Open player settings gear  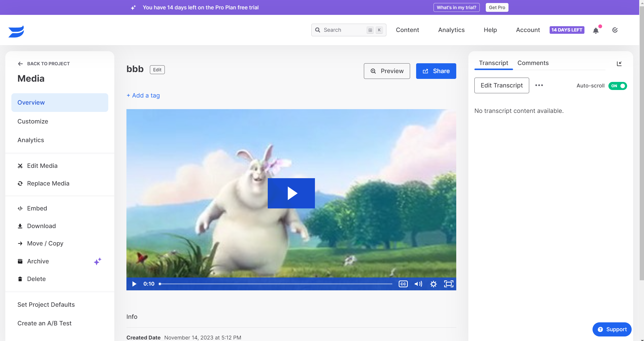tap(434, 284)
